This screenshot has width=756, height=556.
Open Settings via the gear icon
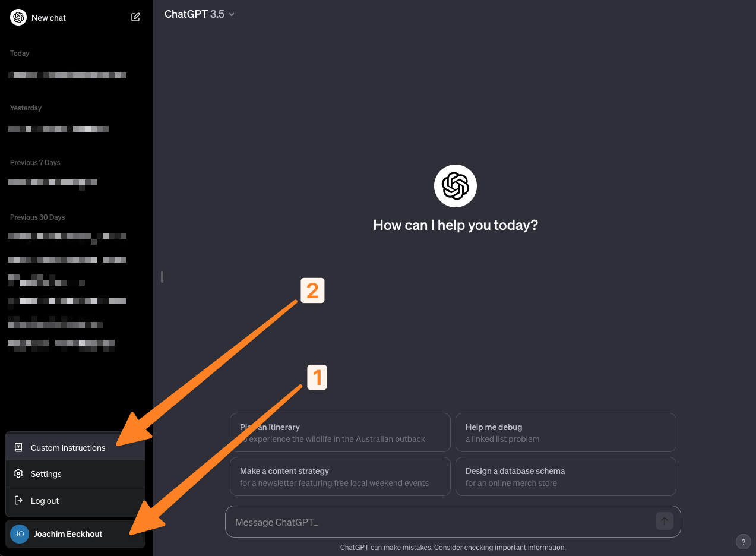(19, 474)
